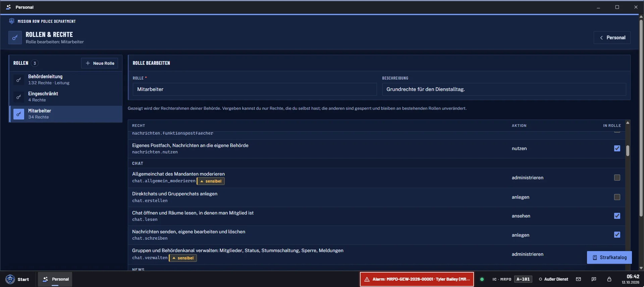This screenshot has width=644, height=287.
Task: Click the Start menu logo icon
Action: (x=10, y=279)
